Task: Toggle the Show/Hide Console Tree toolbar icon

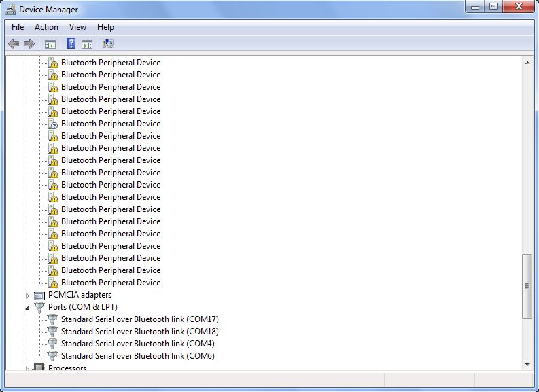Action: click(50, 44)
